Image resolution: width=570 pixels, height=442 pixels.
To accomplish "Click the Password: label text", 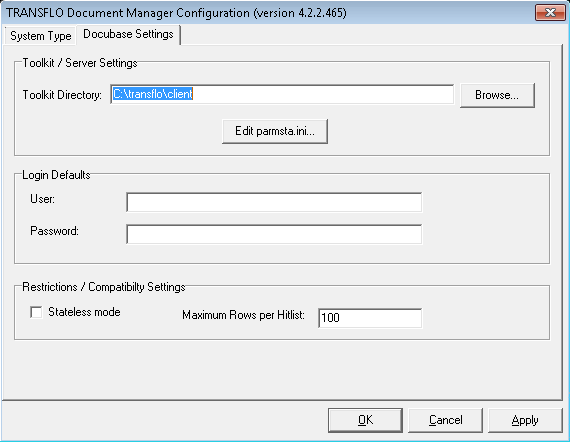I will pos(55,231).
